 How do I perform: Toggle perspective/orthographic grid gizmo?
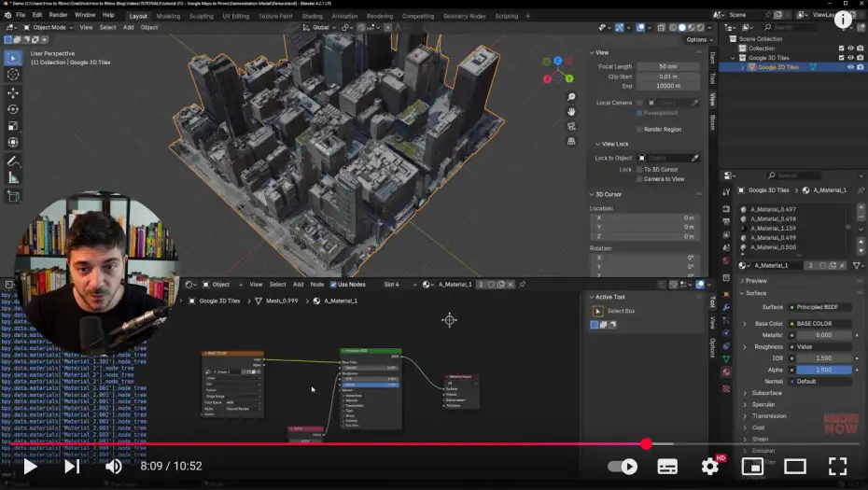(571, 141)
